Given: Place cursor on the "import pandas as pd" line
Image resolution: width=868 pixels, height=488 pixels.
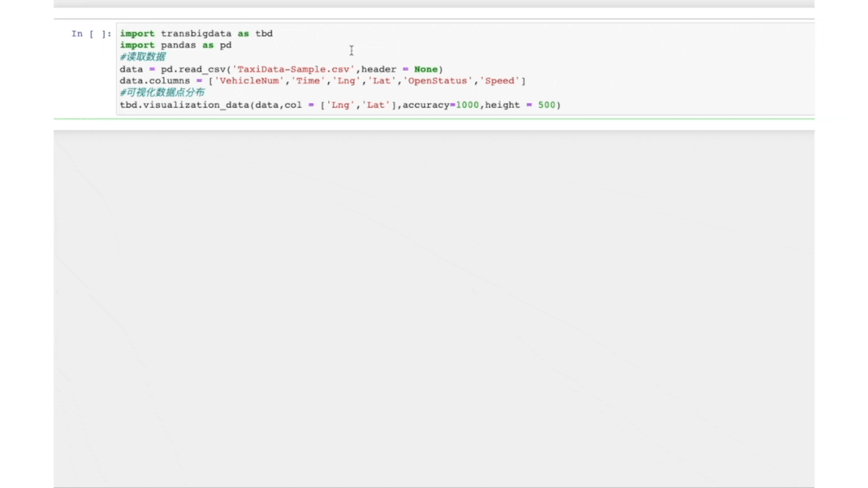Looking at the screenshot, I should point(175,45).
